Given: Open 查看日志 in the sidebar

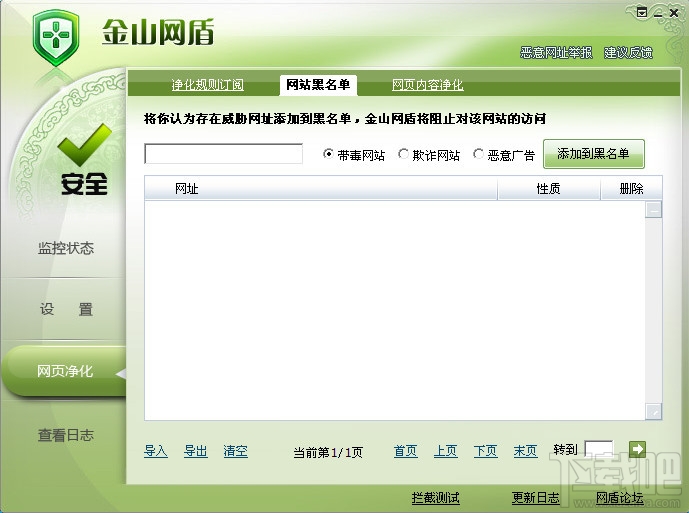Looking at the screenshot, I should coord(66,435).
